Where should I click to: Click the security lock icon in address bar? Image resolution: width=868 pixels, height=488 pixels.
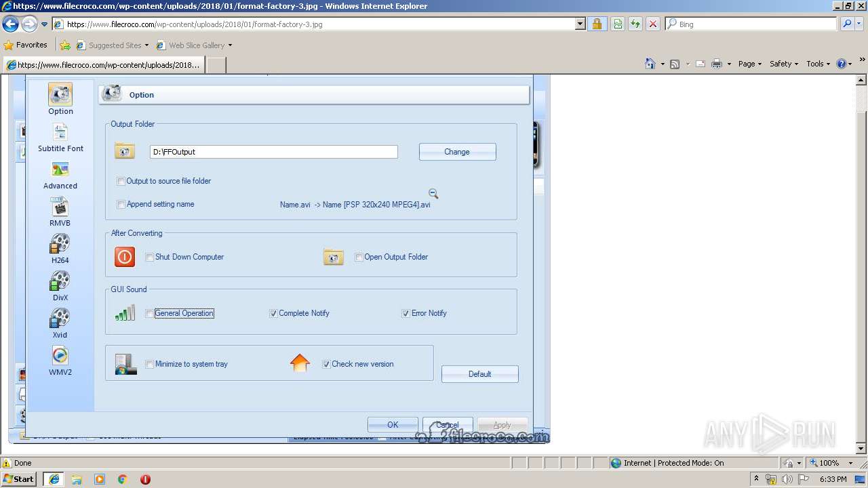tap(597, 24)
